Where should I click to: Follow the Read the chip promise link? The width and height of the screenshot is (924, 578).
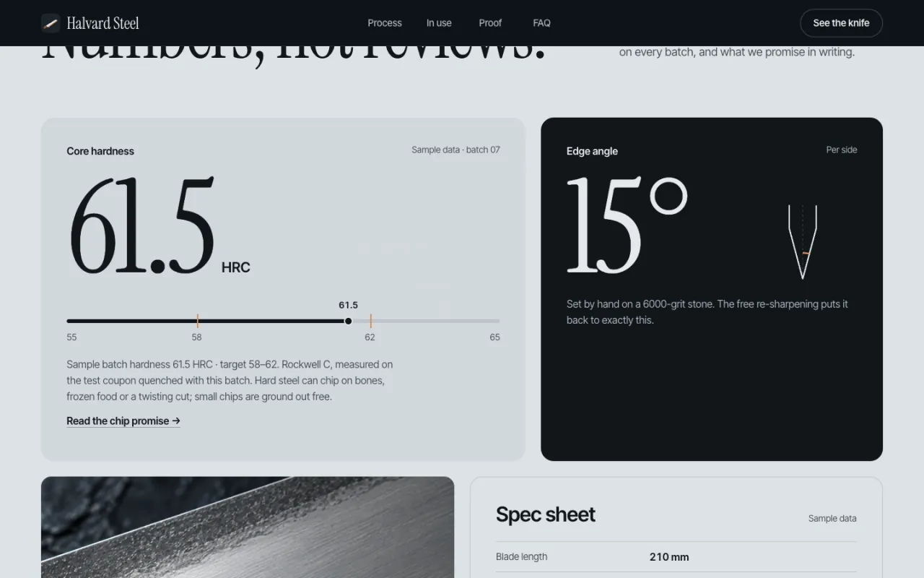pos(123,421)
